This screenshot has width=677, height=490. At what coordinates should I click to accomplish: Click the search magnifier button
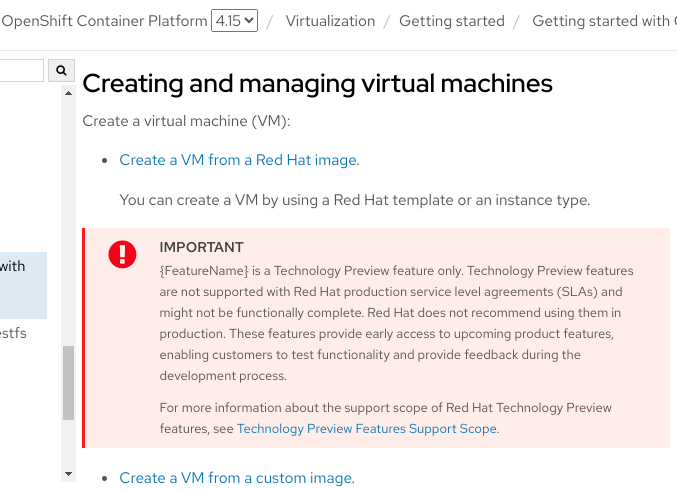61,70
